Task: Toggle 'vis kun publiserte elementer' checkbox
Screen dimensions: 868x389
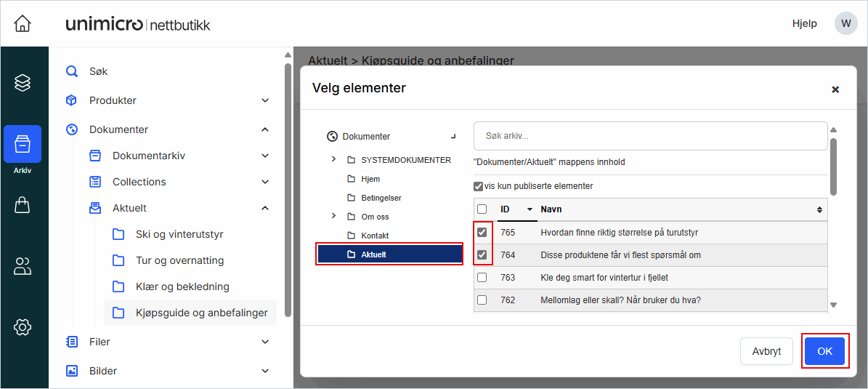Action: [479, 186]
